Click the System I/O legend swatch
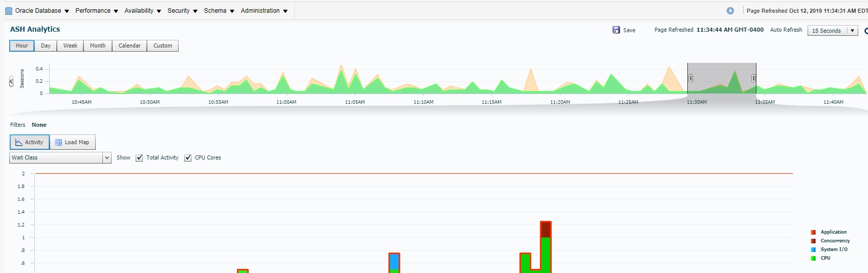This screenshot has width=868, height=273. click(813, 249)
